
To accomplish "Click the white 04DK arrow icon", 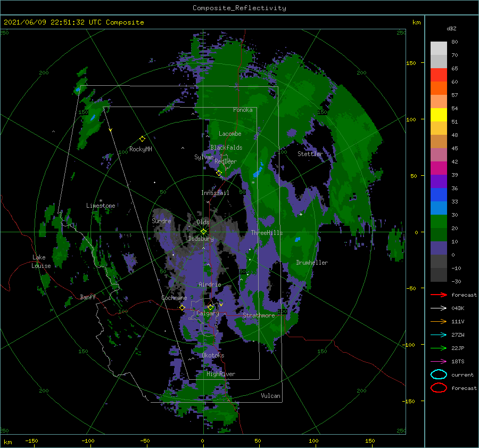I will pyautogui.click(x=439, y=308).
